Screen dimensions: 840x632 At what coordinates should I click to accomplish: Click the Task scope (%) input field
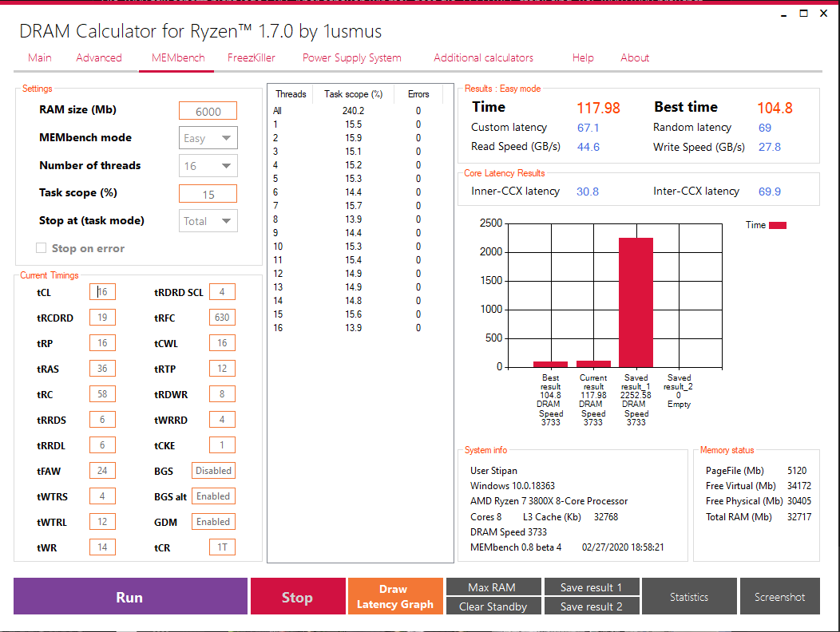coord(208,195)
